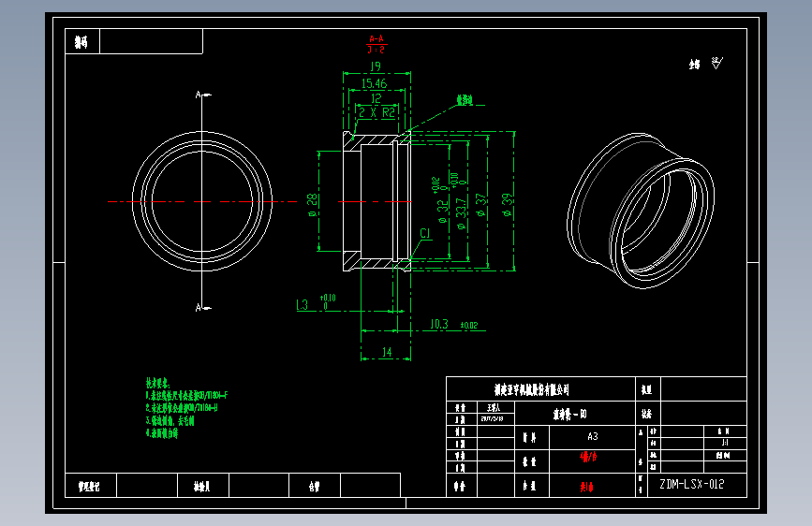This screenshot has height=526, width=812.
Task: Select the A3 material cell in title block
Action: click(x=593, y=436)
